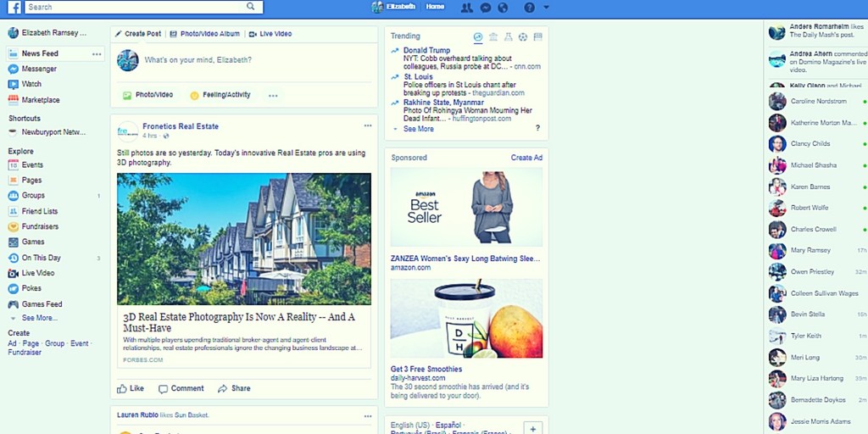
Task: Open more composer options ellipsis
Action: click(273, 95)
